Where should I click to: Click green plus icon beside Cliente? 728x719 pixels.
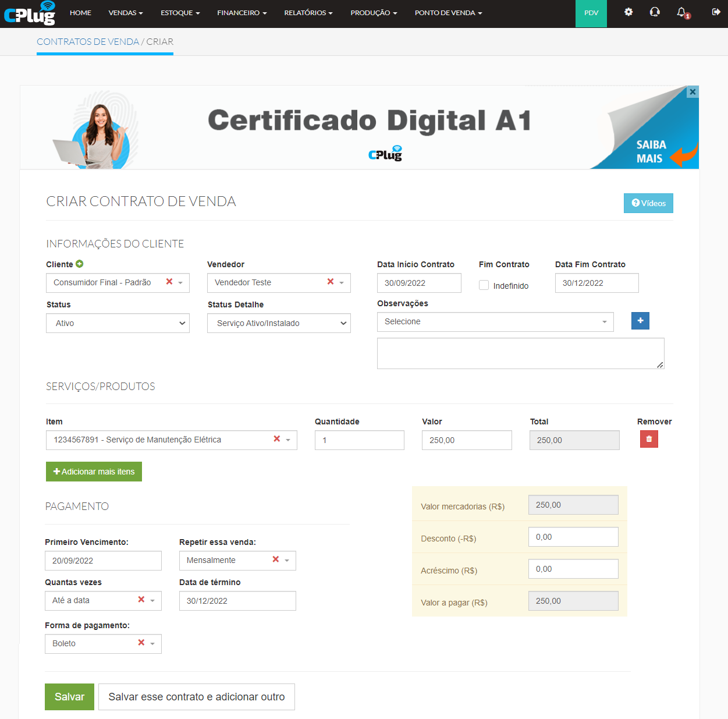tap(80, 264)
